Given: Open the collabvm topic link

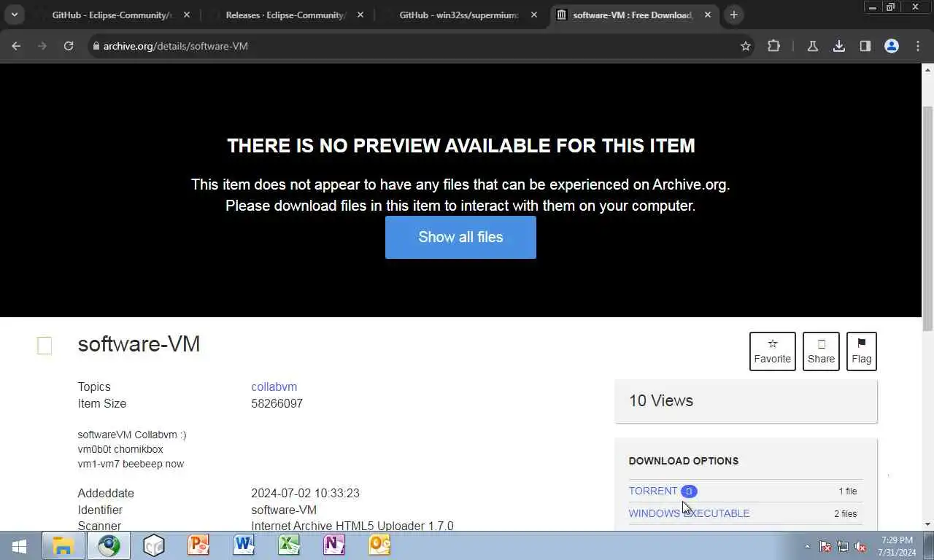Looking at the screenshot, I should pyautogui.click(x=274, y=386).
